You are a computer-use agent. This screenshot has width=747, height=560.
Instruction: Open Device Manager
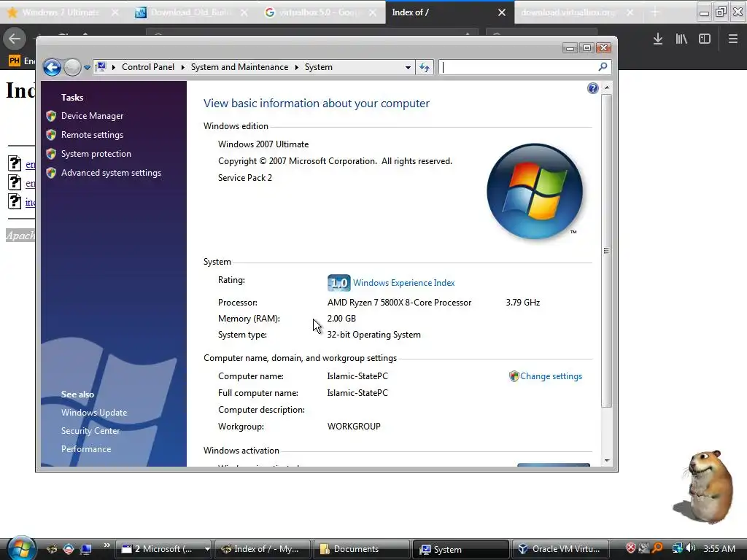[x=92, y=116]
